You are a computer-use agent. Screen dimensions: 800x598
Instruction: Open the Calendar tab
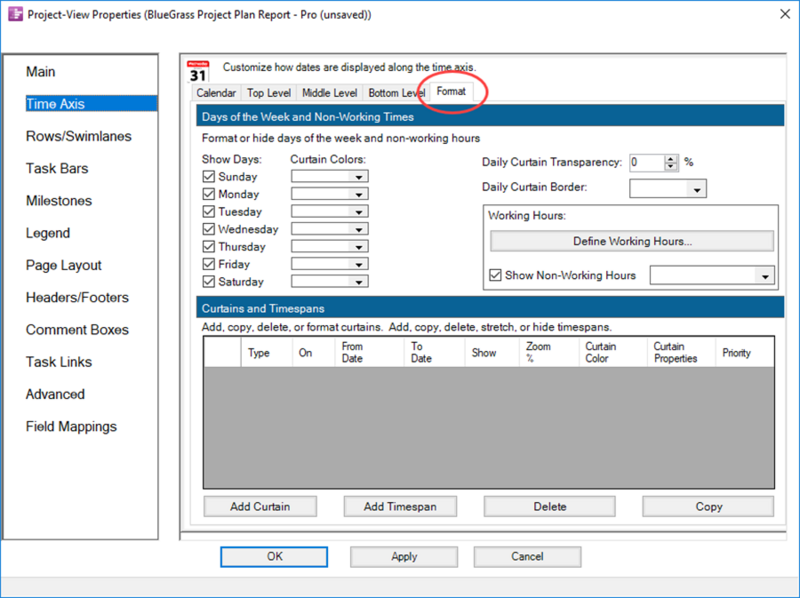click(x=216, y=93)
